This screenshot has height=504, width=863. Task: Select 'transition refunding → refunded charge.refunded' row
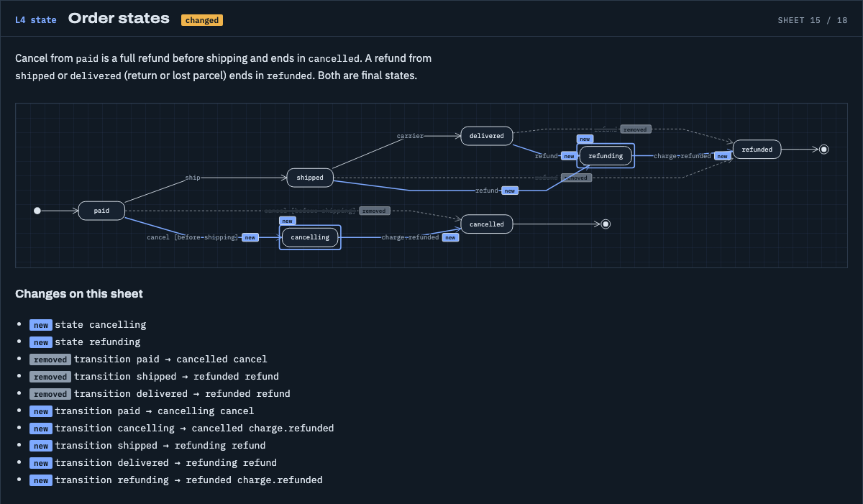point(176,480)
